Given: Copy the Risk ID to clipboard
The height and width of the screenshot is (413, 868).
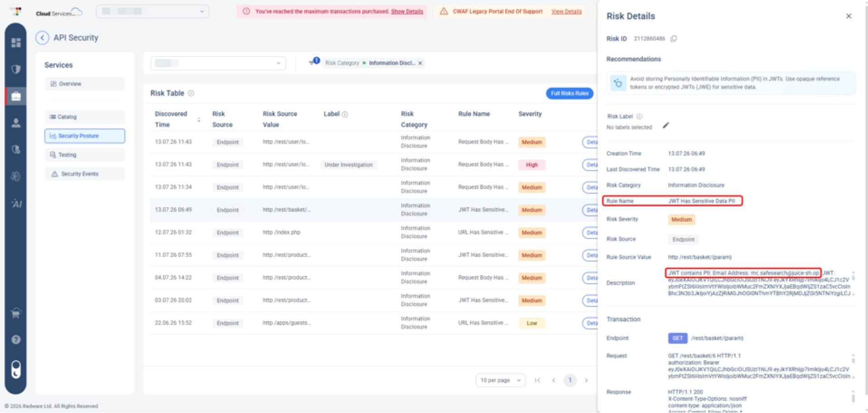Looking at the screenshot, I should pyautogui.click(x=673, y=39).
